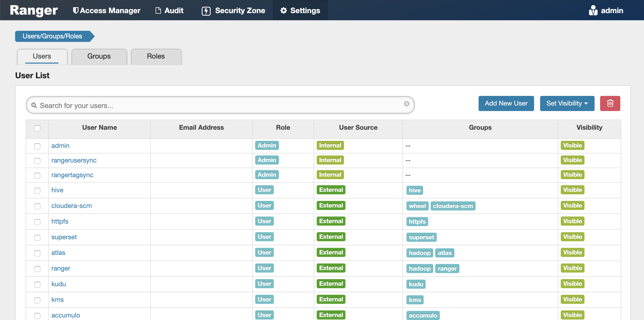Click the search magnifier icon
The width and height of the screenshot is (644, 320).
pos(34,105)
